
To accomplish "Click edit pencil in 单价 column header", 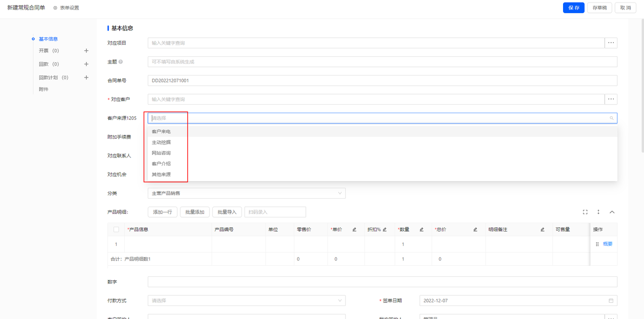I will coord(354,229).
